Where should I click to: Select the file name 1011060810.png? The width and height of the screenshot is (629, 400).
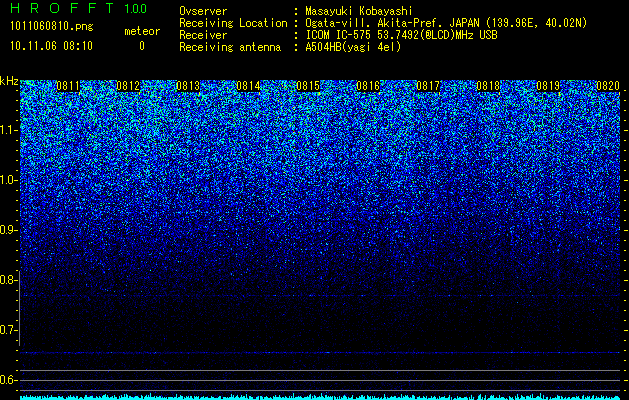52,27
